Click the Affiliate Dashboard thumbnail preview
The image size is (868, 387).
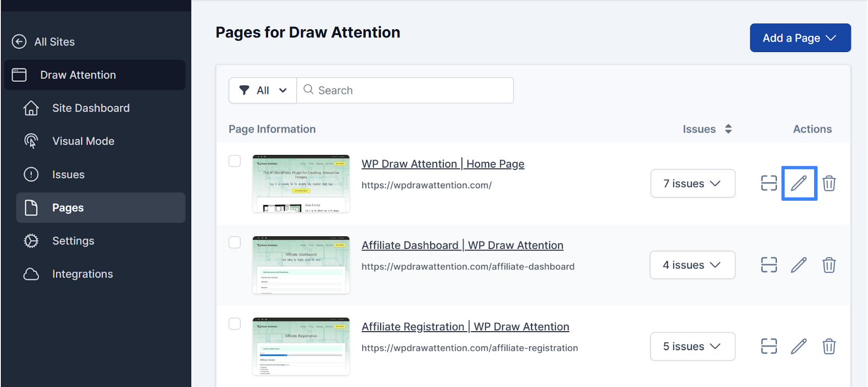pos(301,265)
